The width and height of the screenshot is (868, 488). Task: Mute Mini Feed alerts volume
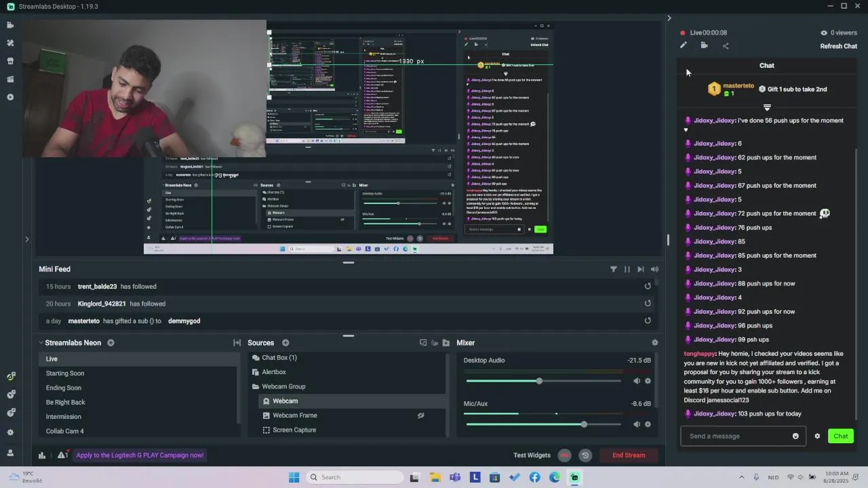pyautogui.click(x=654, y=269)
